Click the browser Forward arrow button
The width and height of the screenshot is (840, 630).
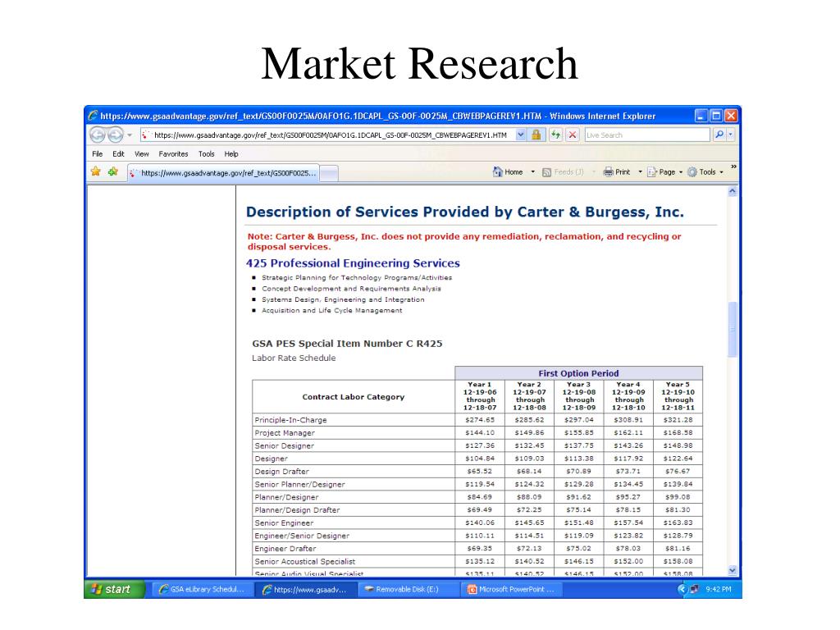[x=115, y=135]
